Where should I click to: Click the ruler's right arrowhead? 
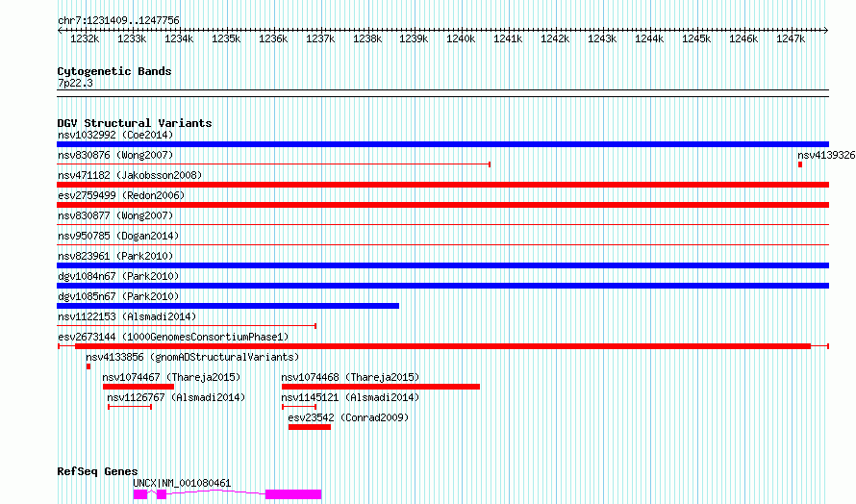826,31
